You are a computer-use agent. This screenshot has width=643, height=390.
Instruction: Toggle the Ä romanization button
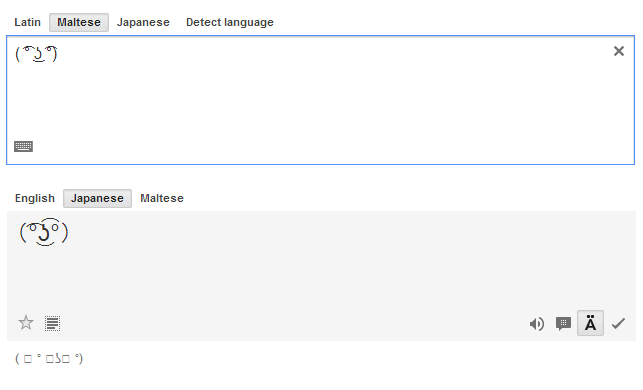pos(590,323)
